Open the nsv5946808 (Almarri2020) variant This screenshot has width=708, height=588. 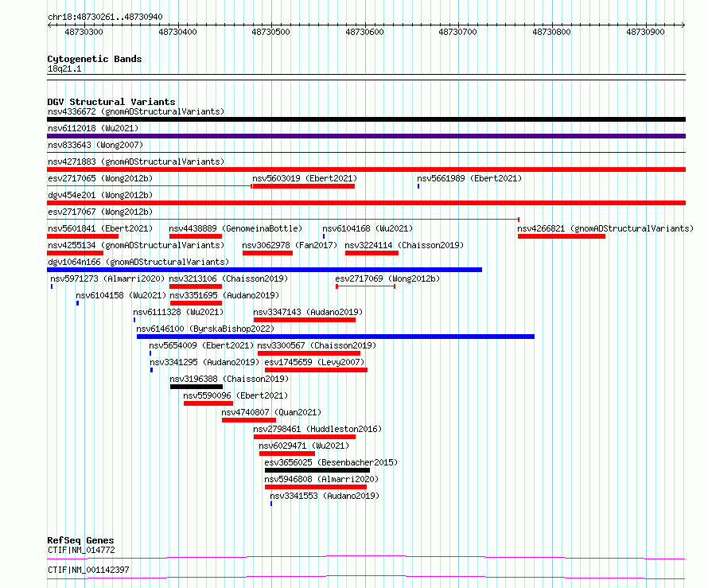321,479
